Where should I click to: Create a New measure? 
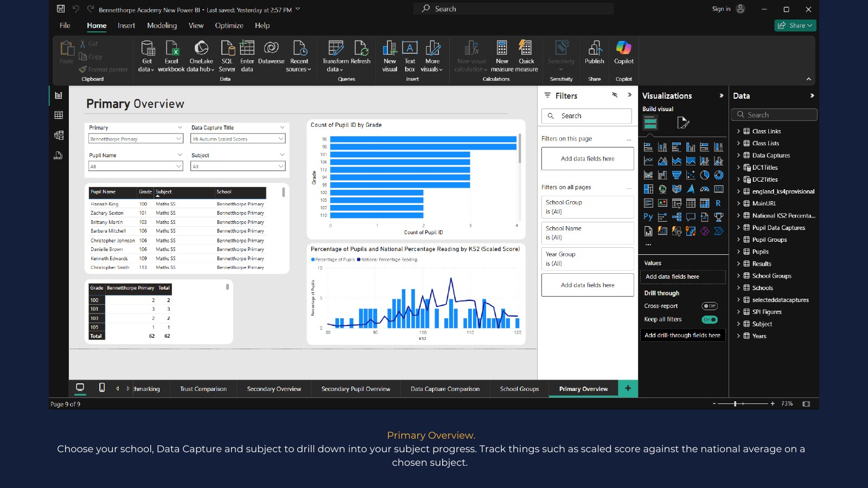[x=502, y=56]
